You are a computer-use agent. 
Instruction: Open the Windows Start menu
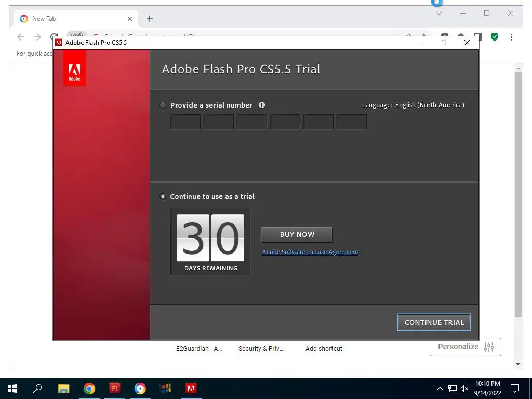[12, 389]
